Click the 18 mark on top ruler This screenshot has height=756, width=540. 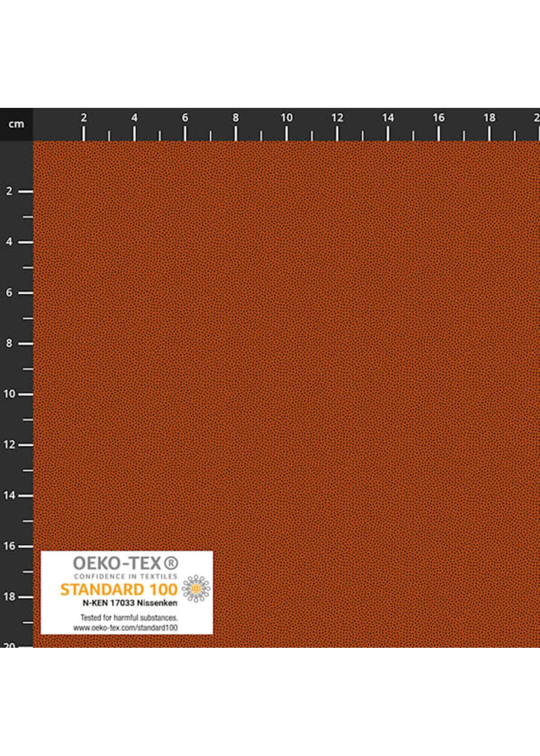coord(489,117)
